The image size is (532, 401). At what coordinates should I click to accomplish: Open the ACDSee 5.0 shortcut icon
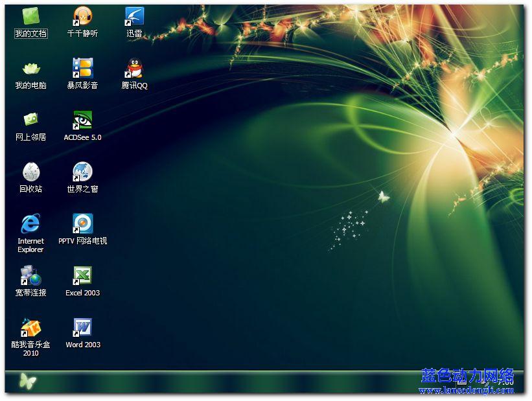coord(82,120)
